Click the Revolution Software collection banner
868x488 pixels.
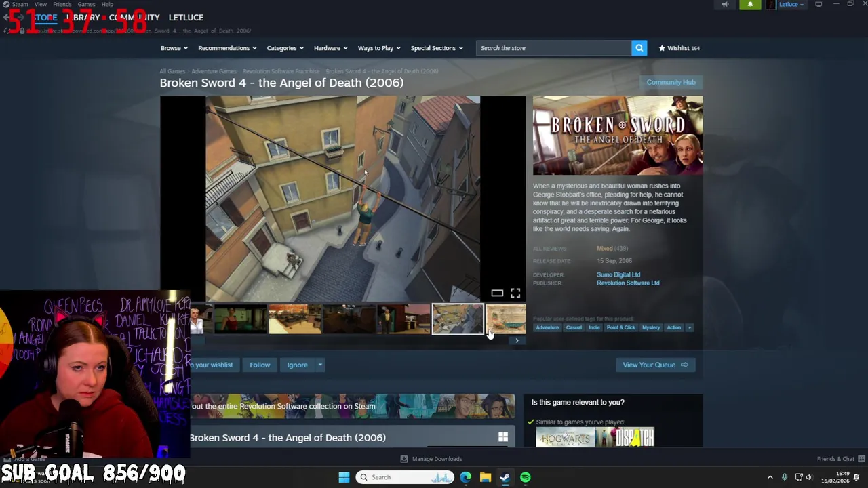pyautogui.click(x=353, y=406)
